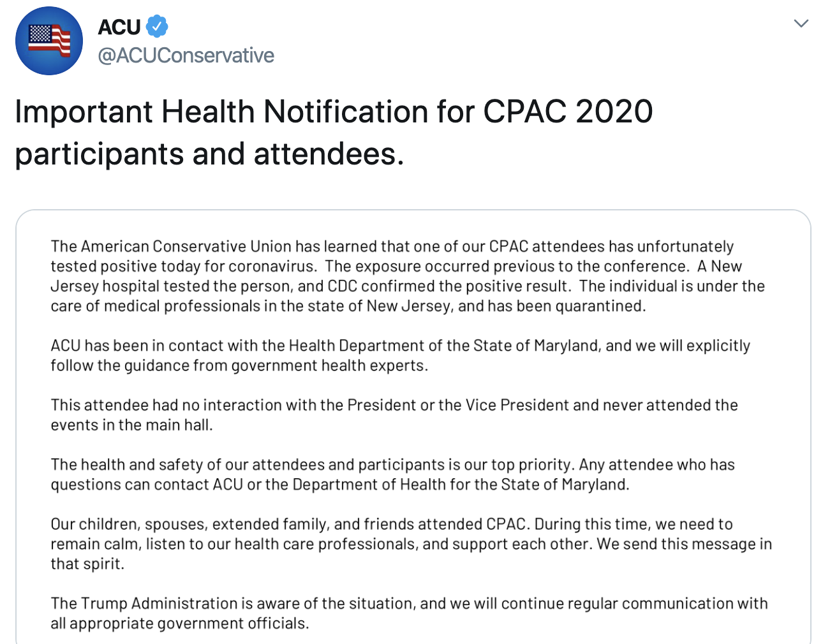823x644 pixels.
Task: Click 'participants and attendees.' tweet line
Action: 209,154
